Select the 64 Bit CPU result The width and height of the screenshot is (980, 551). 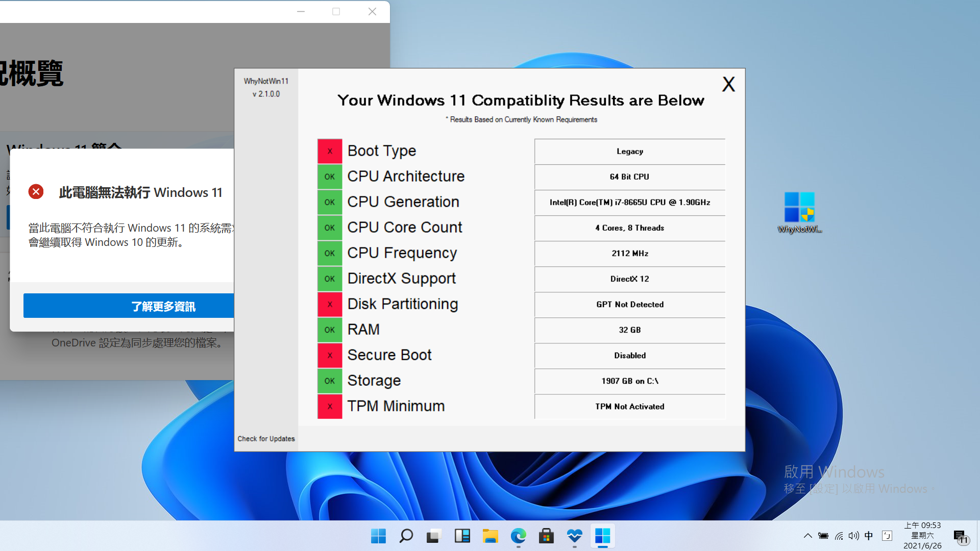click(x=630, y=177)
